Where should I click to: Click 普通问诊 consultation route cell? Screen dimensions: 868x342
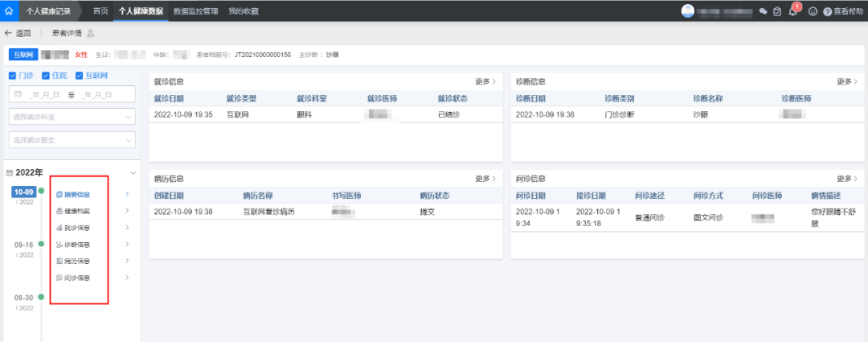coord(649,218)
